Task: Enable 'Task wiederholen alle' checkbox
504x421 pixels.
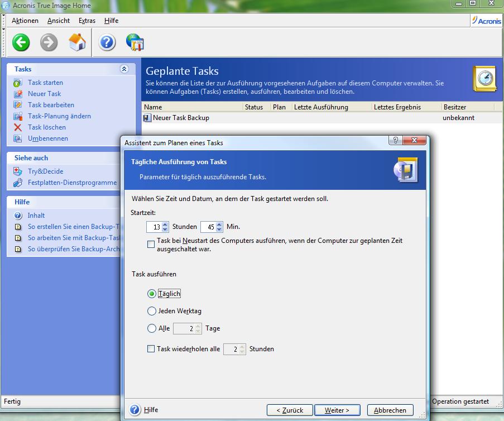Action: (151, 348)
